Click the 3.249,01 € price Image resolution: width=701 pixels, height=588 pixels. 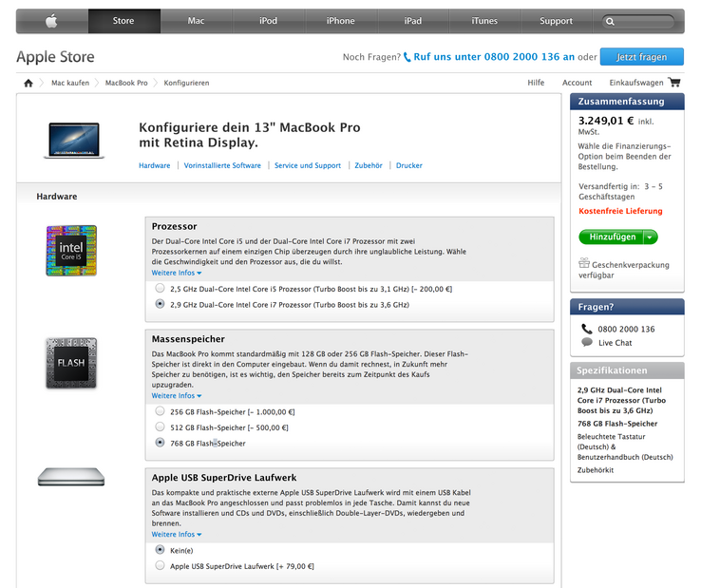coord(606,121)
